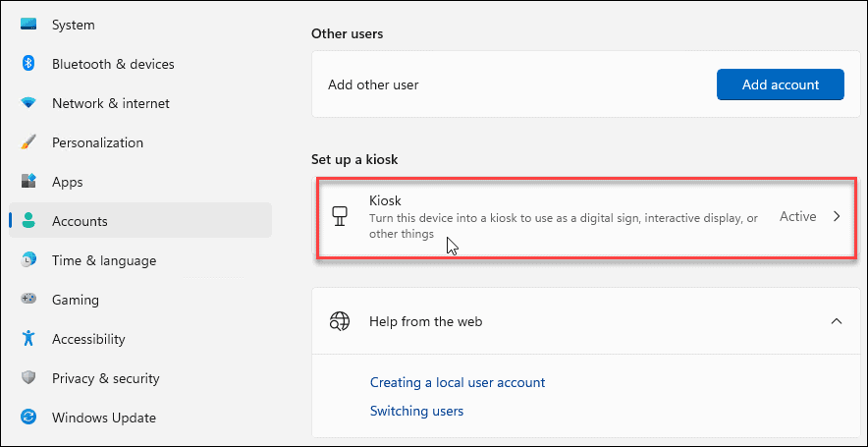Go to Bluetooth & devices
The height and width of the screenshot is (447, 868).
[113, 64]
